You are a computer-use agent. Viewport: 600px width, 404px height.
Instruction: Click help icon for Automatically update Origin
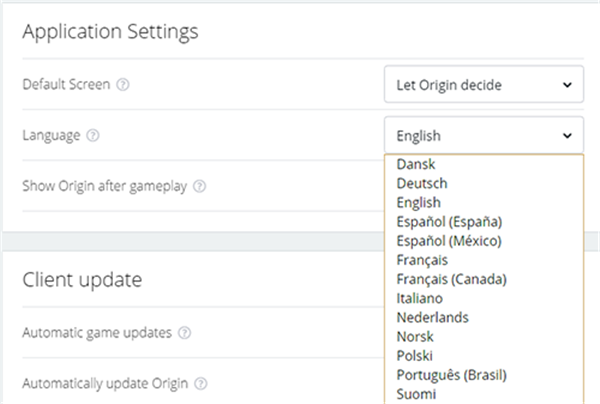pyautogui.click(x=201, y=383)
